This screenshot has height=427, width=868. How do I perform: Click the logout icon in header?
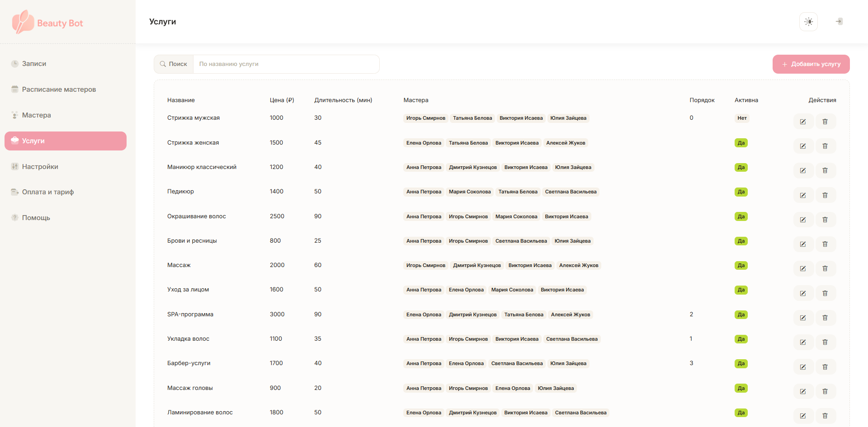pyautogui.click(x=839, y=22)
